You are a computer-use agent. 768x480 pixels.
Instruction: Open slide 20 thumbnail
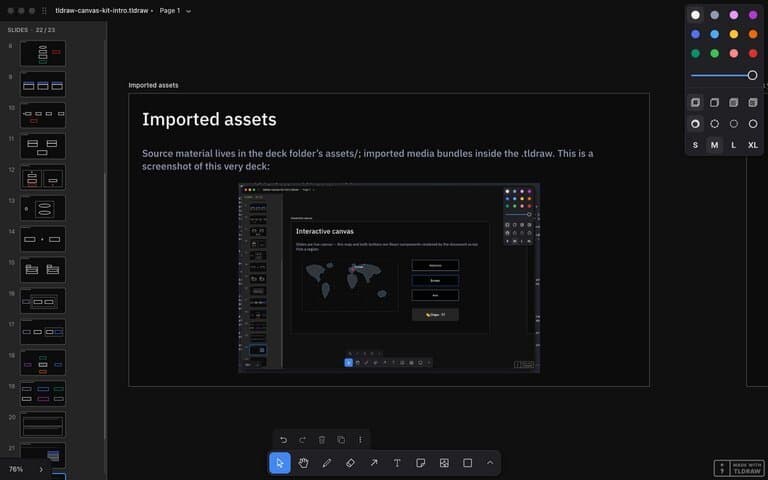tap(43, 425)
